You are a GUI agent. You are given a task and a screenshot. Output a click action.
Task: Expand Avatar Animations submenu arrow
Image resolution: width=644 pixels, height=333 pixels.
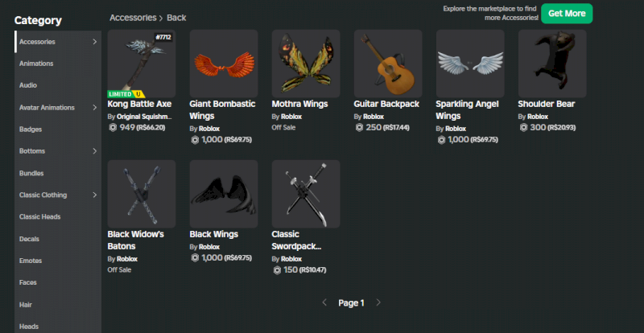(x=95, y=107)
